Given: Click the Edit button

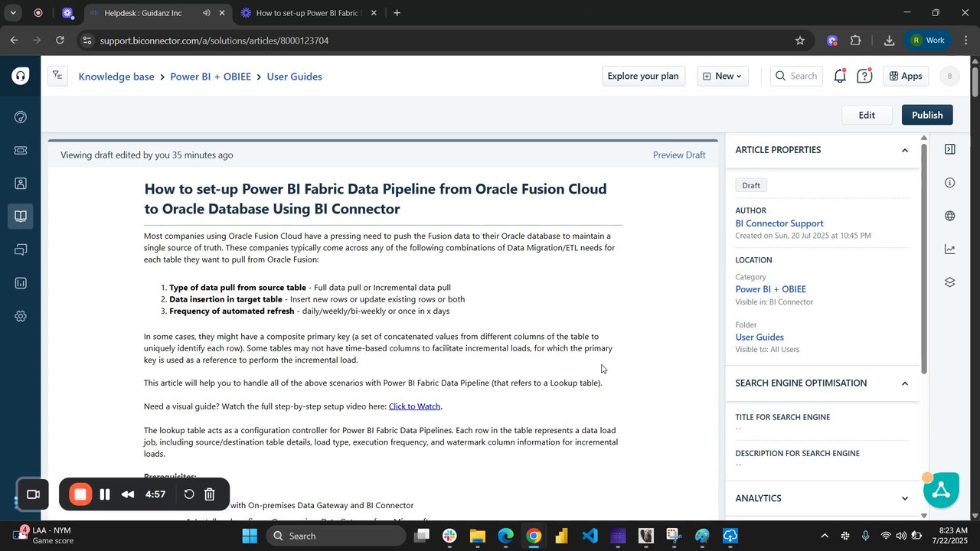Looking at the screenshot, I should (867, 115).
